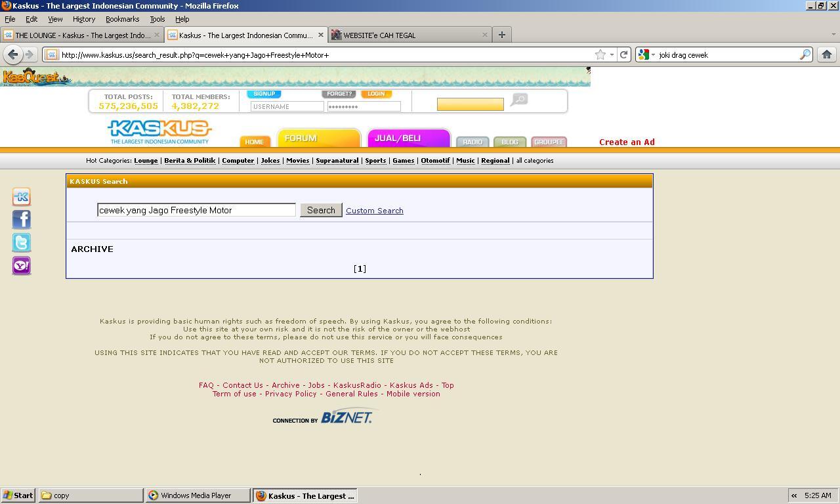Switch to Windows Media Player in taskbar
The height and width of the screenshot is (504, 840).
click(198, 495)
